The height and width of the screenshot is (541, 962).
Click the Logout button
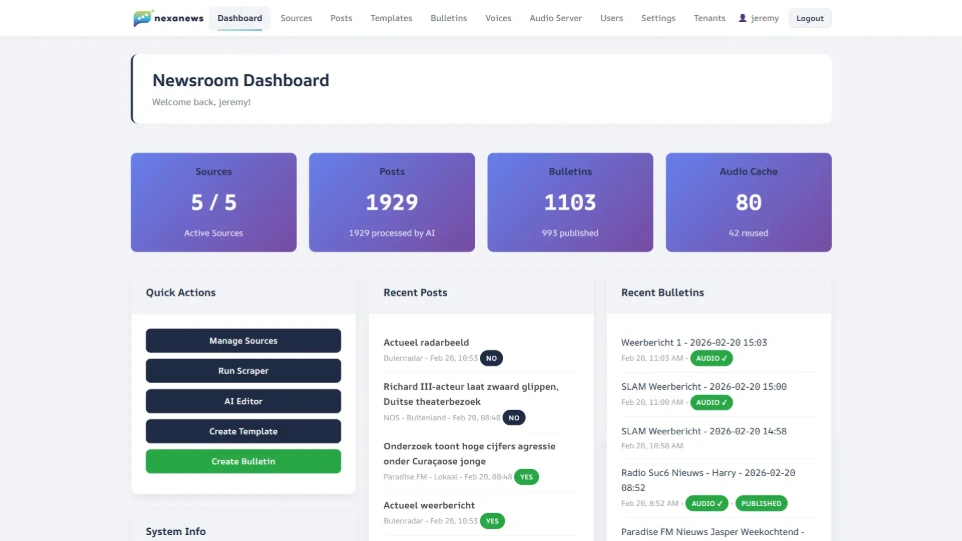point(809,18)
